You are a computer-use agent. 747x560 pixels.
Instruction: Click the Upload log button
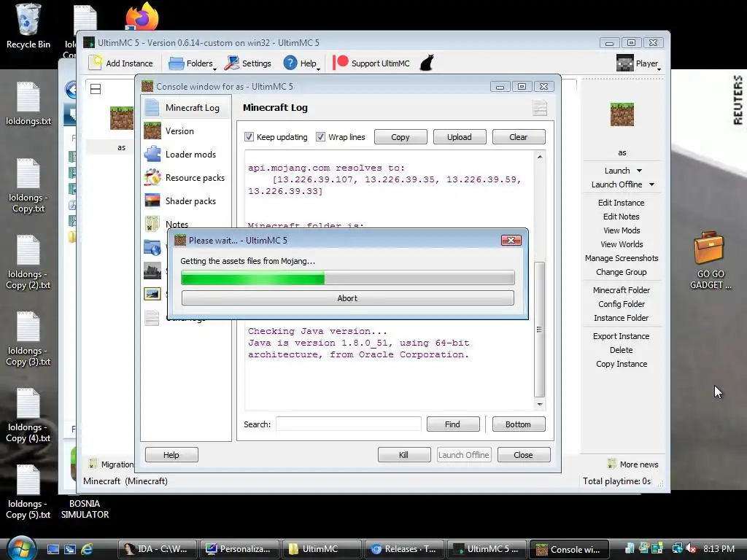coord(460,137)
